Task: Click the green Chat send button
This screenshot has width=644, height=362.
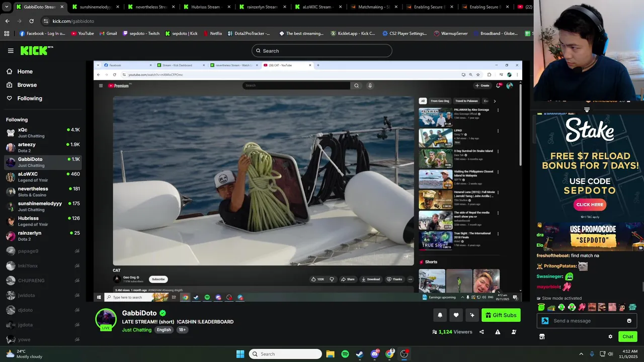Action: pos(628,337)
